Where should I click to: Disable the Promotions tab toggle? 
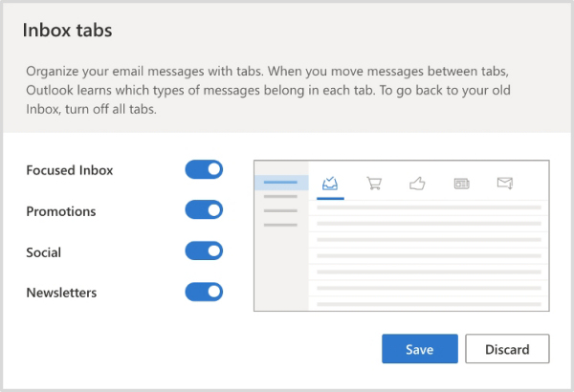204,209
